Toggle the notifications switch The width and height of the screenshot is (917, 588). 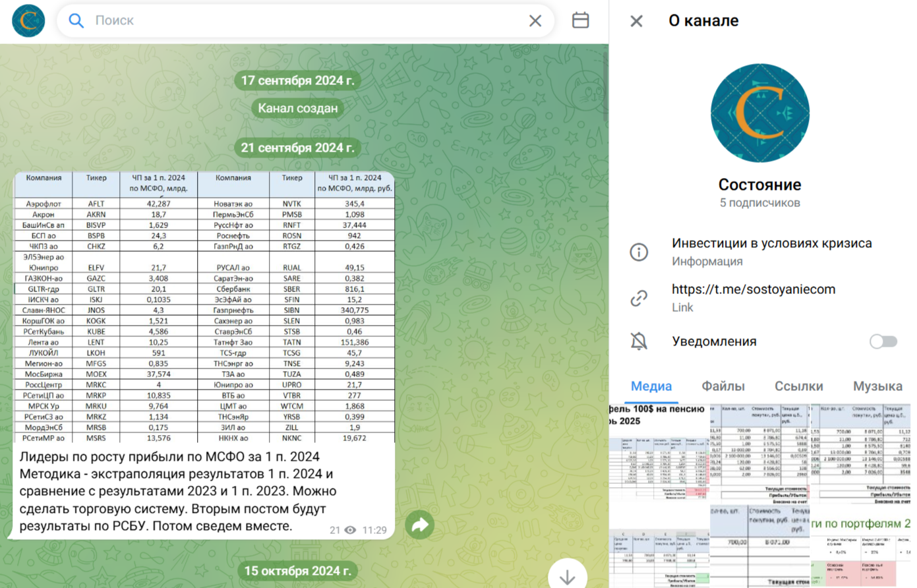(883, 341)
